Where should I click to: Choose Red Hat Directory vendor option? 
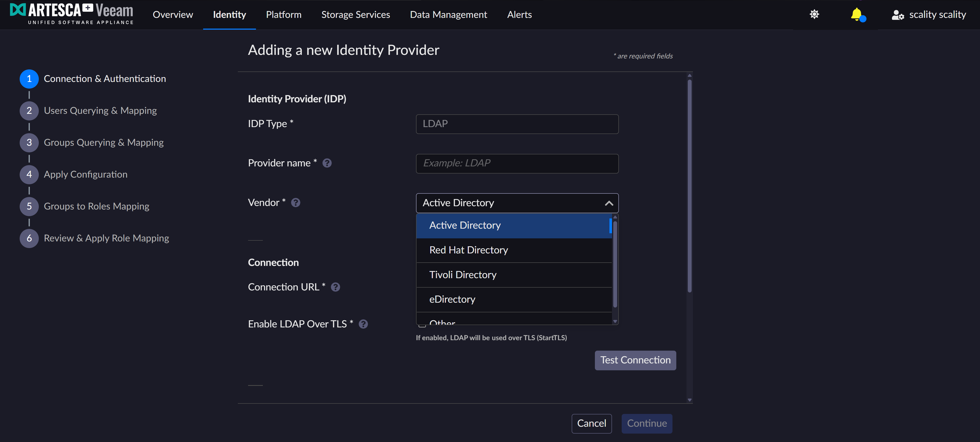click(468, 250)
